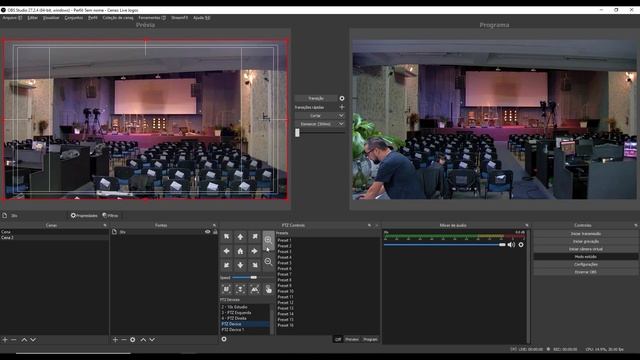Click autofocus button below Speed slider
This screenshot has width=640, height=360.
point(227,289)
